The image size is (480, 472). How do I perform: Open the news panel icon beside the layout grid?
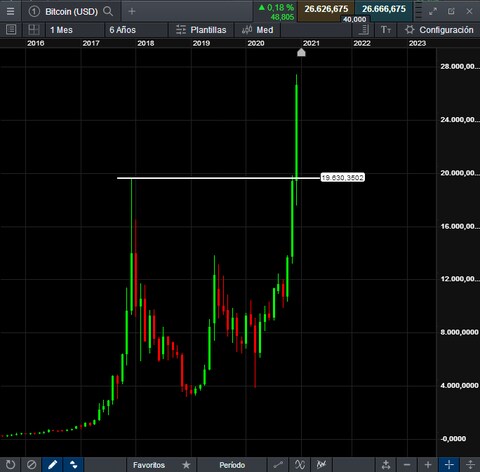click(11, 30)
